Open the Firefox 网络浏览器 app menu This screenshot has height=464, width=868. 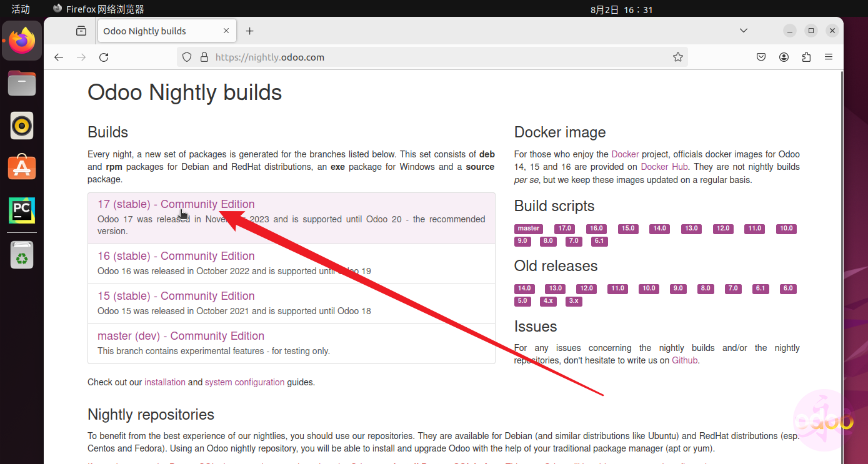tap(99, 9)
